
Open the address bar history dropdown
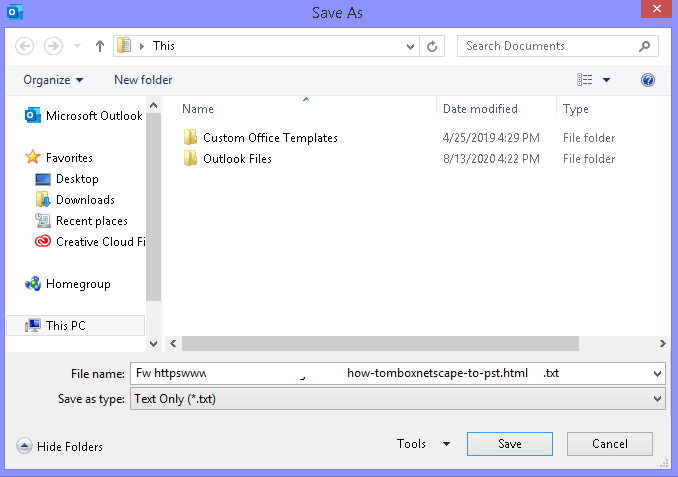coord(410,46)
